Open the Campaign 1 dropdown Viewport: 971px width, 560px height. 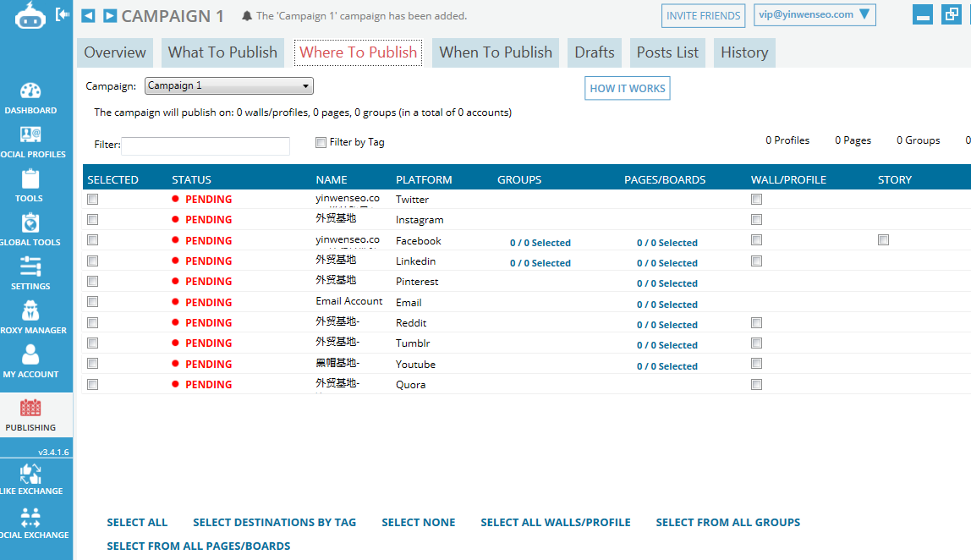click(x=228, y=85)
